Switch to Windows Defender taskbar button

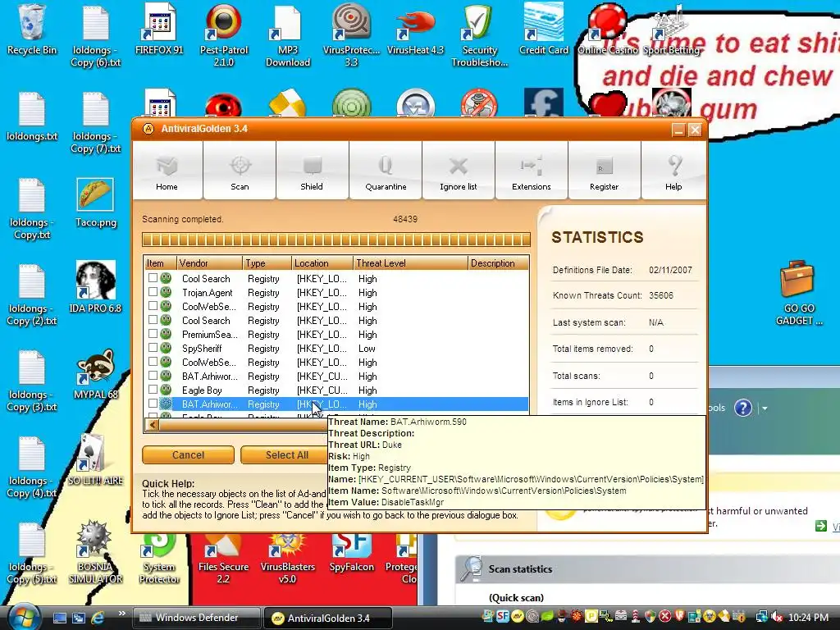(197, 618)
